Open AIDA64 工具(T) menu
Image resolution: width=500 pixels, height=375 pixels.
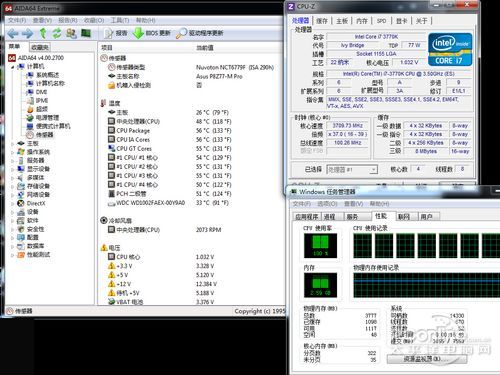120,21
